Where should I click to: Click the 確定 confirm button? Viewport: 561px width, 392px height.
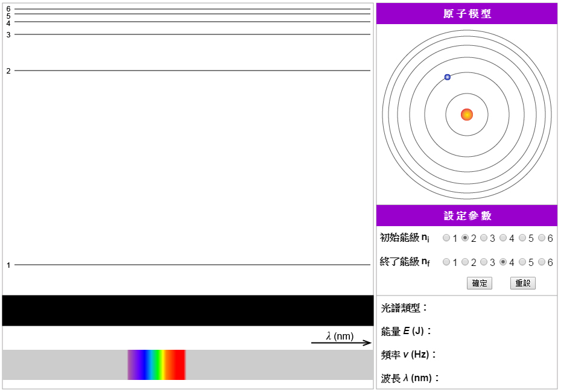click(480, 283)
